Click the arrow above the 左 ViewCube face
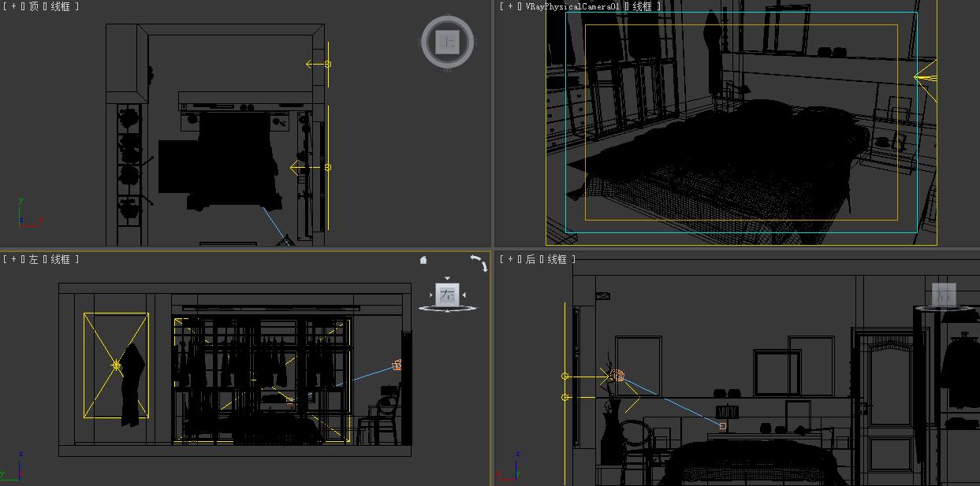 pos(447,279)
